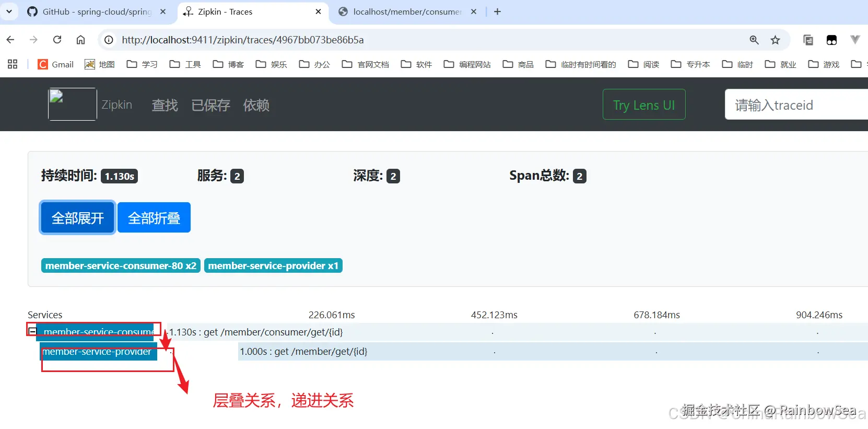Click the 全部展开 button

[x=78, y=217]
